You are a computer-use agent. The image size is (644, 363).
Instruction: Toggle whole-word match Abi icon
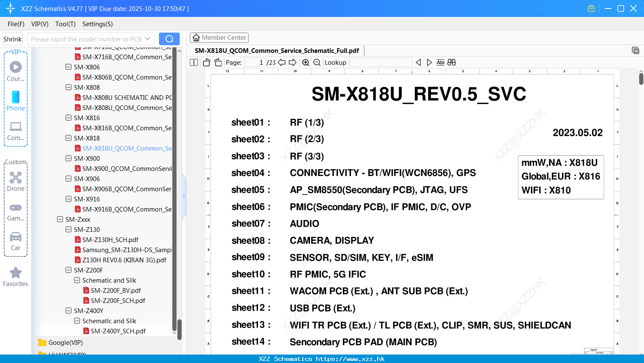(440, 63)
